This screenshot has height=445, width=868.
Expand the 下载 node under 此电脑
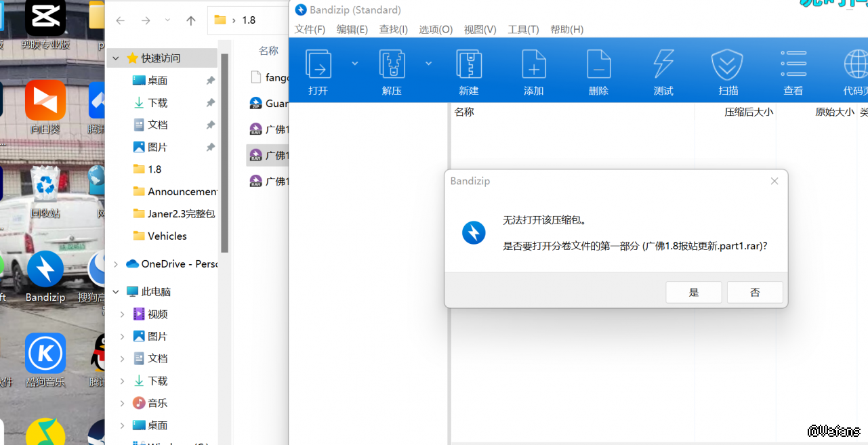pyautogui.click(x=122, y=381)
